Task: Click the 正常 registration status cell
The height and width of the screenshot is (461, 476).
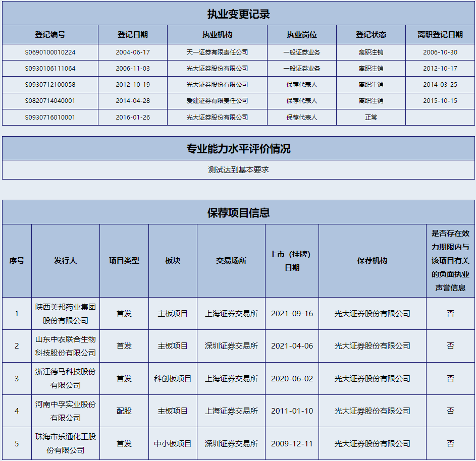Action: [x=371, y=118]
